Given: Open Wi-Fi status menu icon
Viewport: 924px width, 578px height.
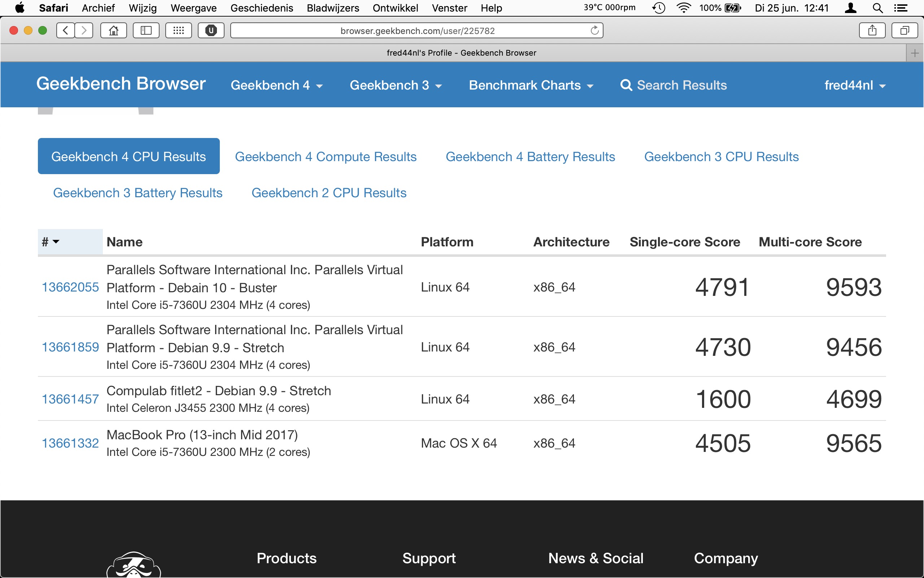Looking at the screenshot, I should pyautogui.click(x=684, y=8).
